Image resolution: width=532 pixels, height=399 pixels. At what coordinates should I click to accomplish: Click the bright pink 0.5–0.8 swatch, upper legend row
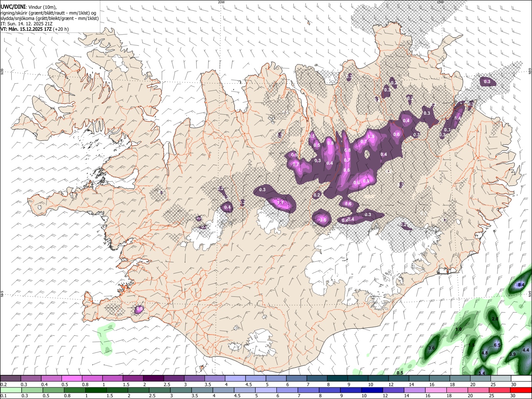pos(71,379)
